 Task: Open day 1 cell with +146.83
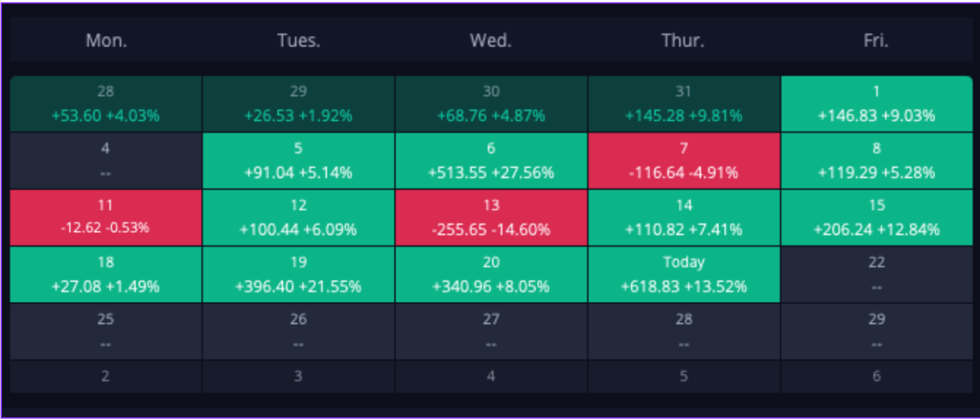(x=877, y=103)
